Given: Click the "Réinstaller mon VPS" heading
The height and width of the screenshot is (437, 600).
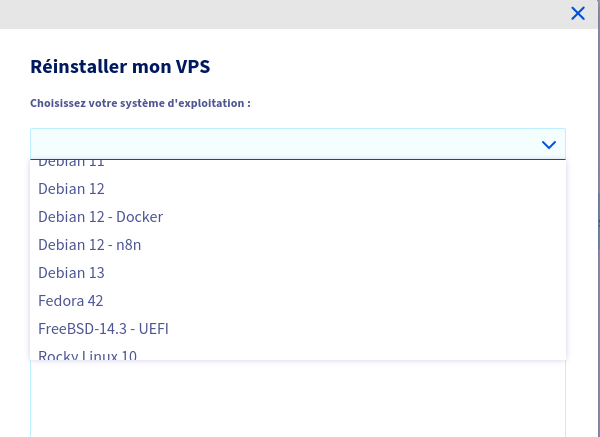Looking at the screenshot, I should pyautogui.click(x=120, y=68).
